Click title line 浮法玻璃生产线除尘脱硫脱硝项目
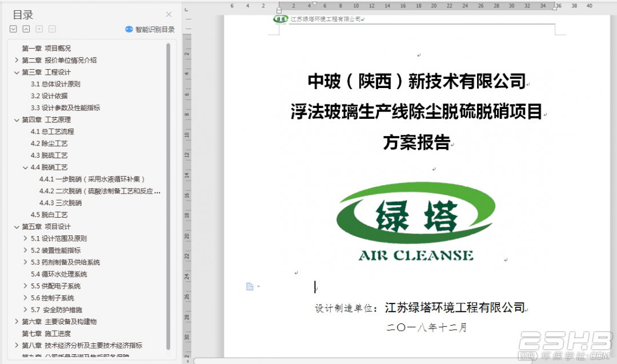 [416, 112]
